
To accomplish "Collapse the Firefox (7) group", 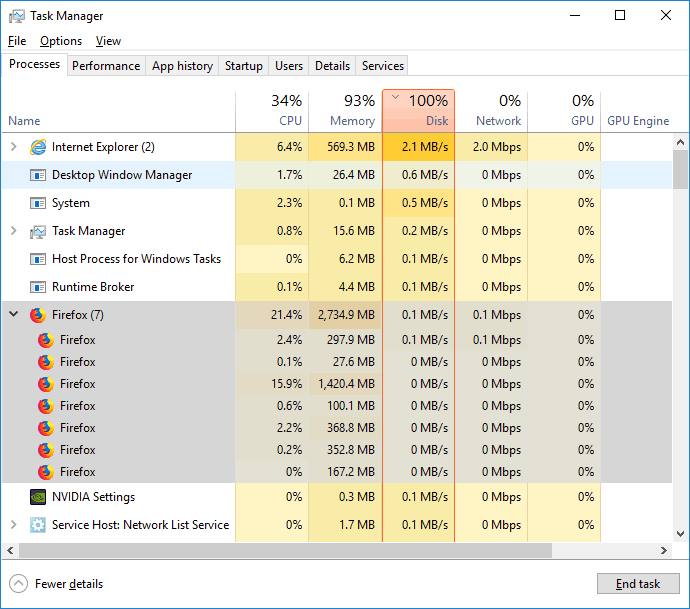I will pos(14,314).
